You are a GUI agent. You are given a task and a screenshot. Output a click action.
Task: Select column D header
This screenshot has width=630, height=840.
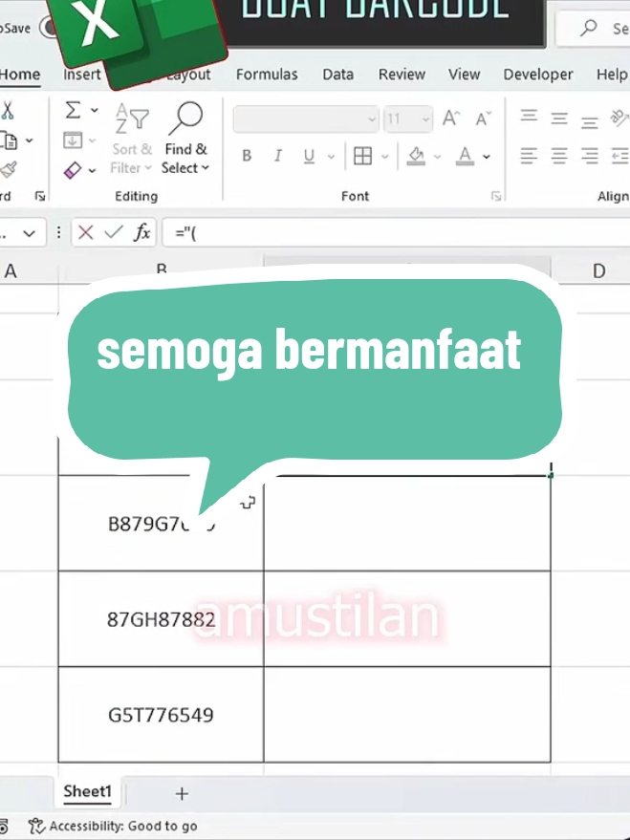tap(598, 271)
